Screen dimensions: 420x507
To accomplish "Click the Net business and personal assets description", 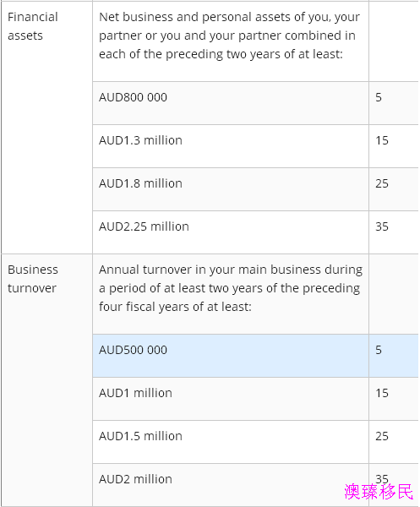I will pyautogui.click(x=229, y=35).
